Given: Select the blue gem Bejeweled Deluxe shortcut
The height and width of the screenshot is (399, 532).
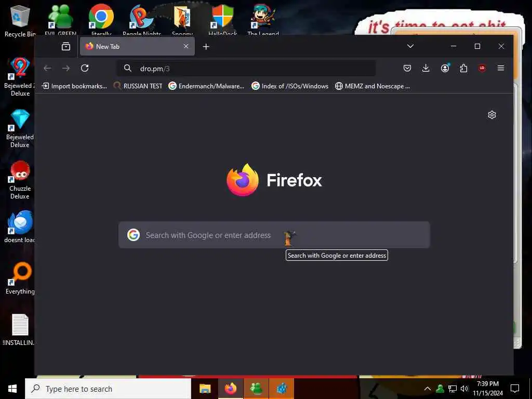Looking at the screenshot, I should [x=20, y=129].
